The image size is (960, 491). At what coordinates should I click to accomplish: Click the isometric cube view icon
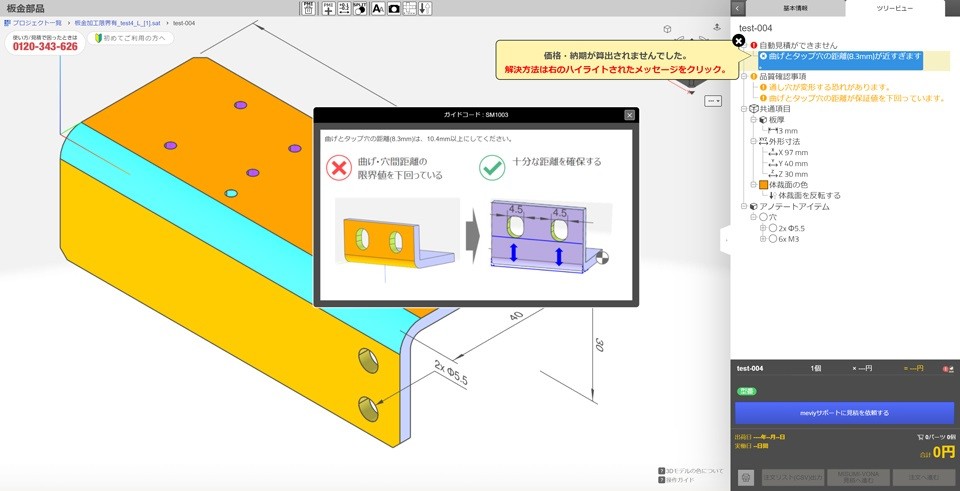click(x=667, y=29)
